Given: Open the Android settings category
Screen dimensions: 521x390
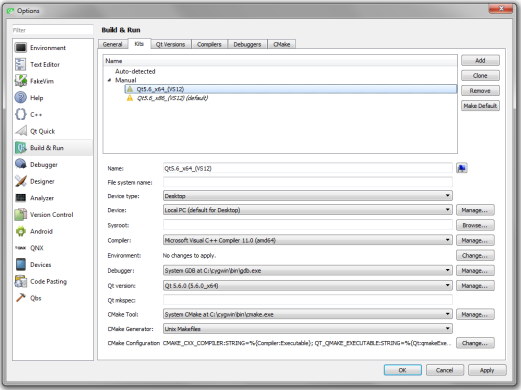Looking at the screenshot, I should (53, 231).
